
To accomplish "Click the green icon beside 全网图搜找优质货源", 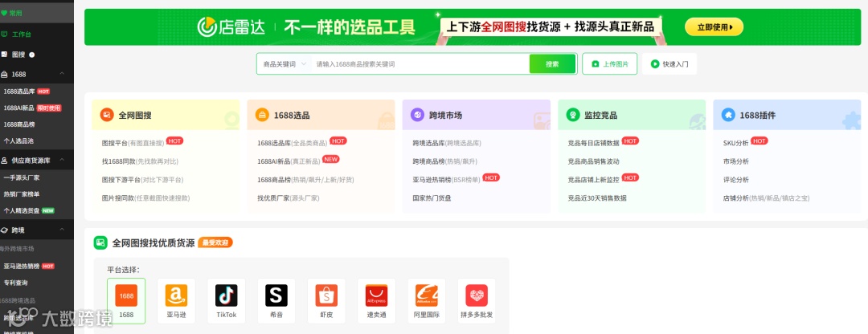I will 100,242.
